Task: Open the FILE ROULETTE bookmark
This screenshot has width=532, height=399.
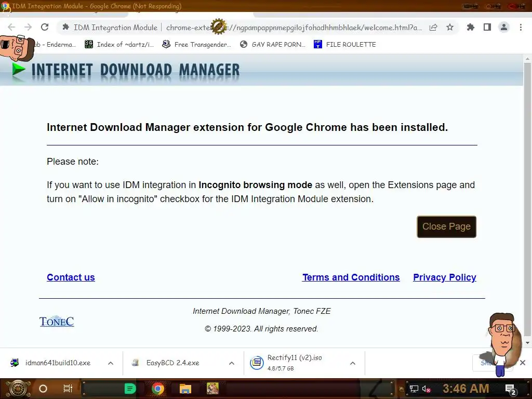Action: (345, 45)
